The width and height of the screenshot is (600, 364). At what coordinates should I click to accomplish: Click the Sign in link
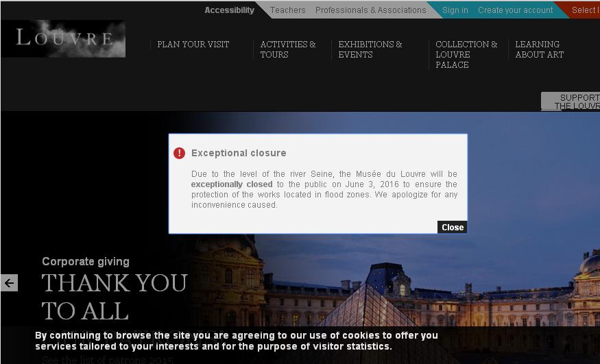click(455, 10)
